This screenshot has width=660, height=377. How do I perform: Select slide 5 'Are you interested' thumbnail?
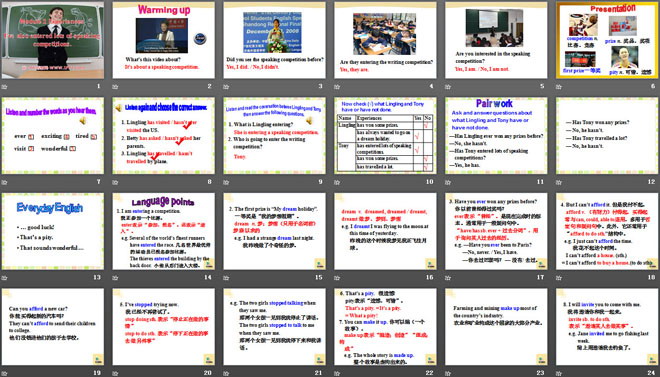496,40
